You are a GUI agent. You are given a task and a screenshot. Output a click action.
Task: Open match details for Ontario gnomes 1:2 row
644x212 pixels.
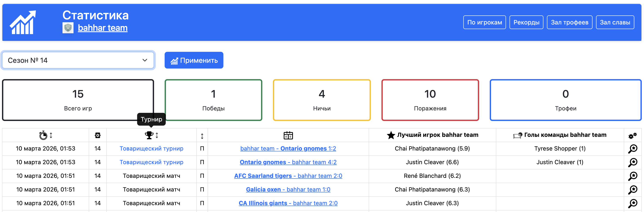pyautogui.click(x=633, y=149)
